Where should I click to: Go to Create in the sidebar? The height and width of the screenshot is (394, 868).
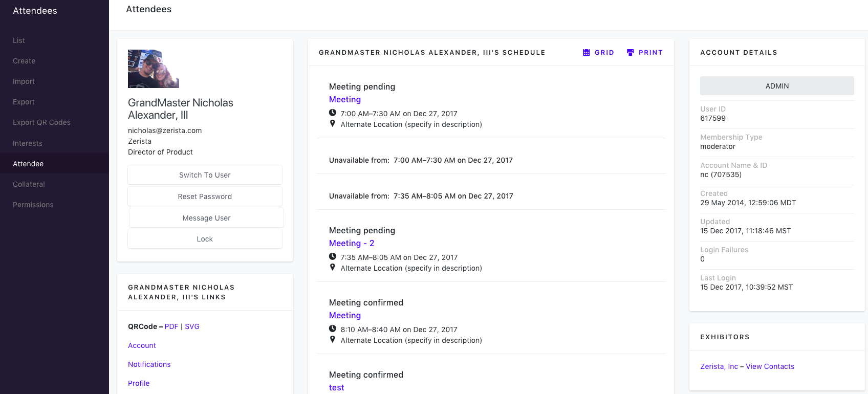24,61
